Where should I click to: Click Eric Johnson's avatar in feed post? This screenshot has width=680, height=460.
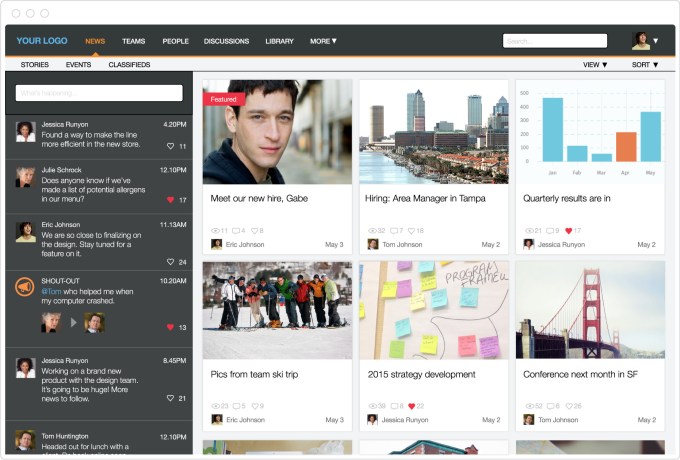pyautogui.click(x=25, y=232)
